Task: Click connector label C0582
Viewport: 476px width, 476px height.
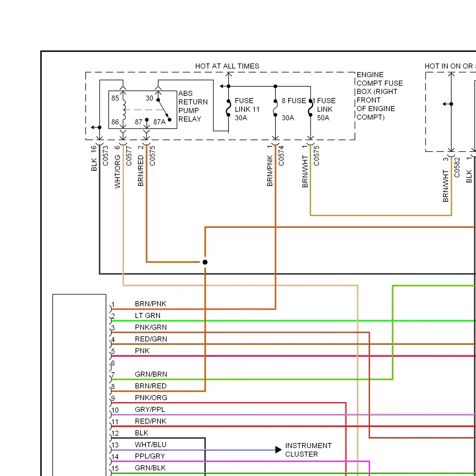Action: tap(457, 167)
